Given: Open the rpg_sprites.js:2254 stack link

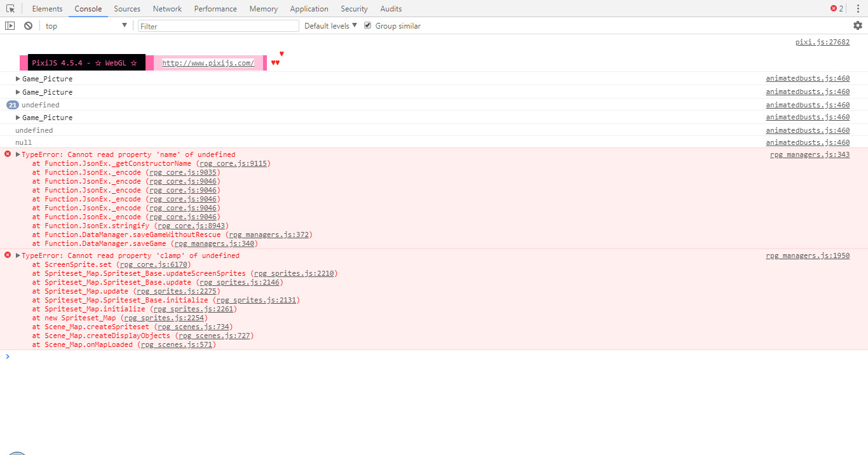Looking at the screenshot, I should pos(164,318).
